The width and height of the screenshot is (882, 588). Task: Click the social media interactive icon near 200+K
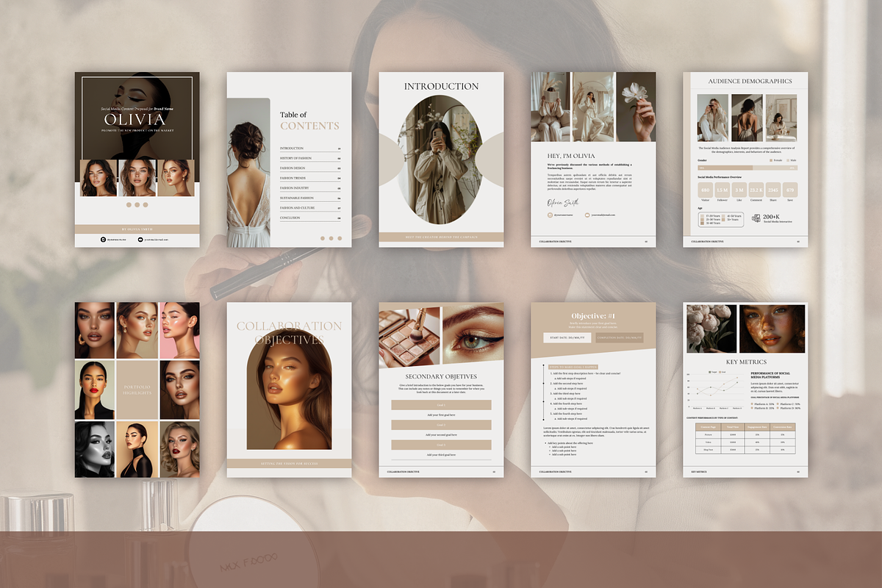coord(756,218)
